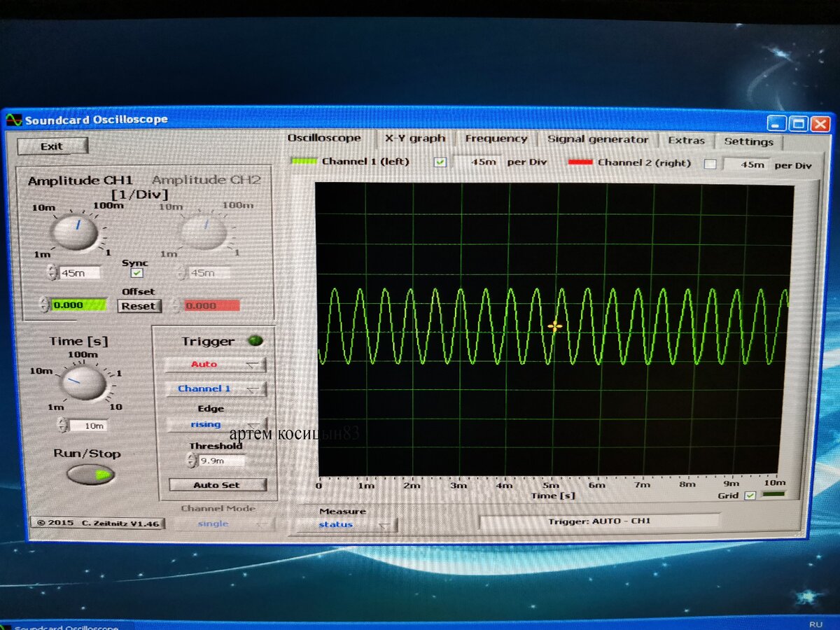Click the RU language indicator in taskbar
The height and width of the screenshot is (630, 840).
815,624
